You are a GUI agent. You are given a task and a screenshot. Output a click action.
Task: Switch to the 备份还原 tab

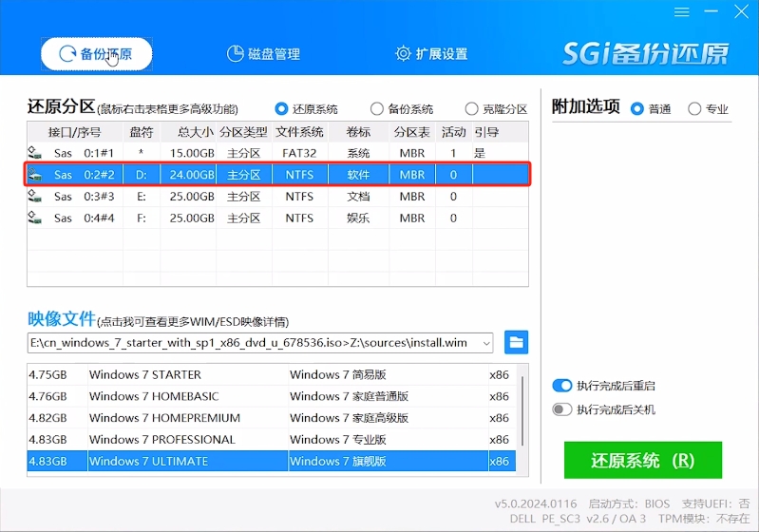pos(96,54)
